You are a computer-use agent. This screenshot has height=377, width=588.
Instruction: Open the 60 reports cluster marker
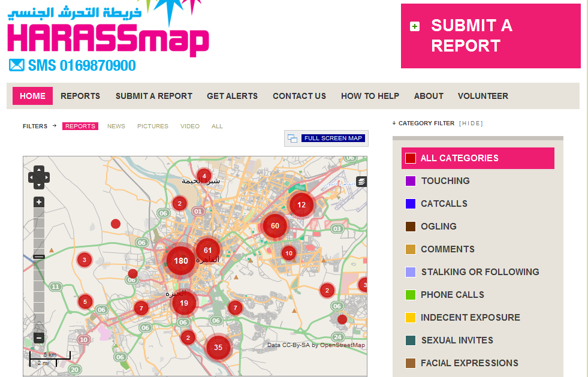click(275, 226)
